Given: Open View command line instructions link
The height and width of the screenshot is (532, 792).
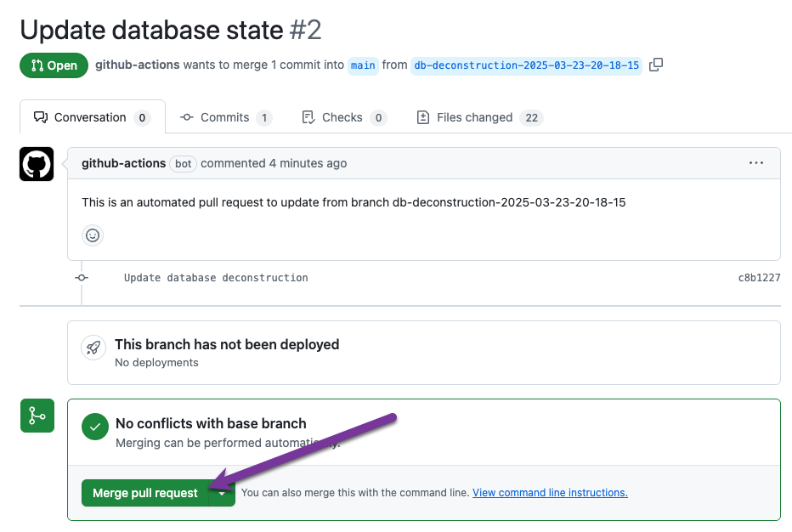Looking at the screenshot, I should coord(550,493).
